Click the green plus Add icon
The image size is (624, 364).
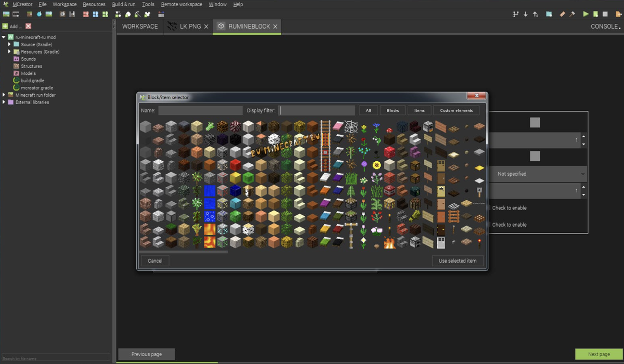(x=5, y=26)
